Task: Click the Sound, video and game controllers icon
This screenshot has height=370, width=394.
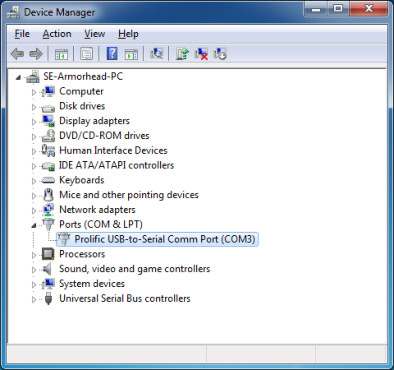Action: 48,269
